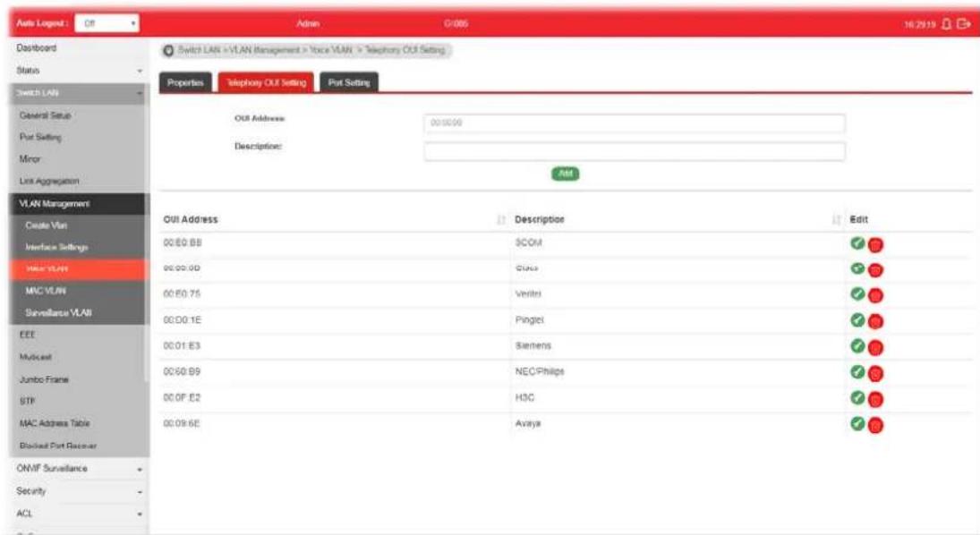Open the notifications bell icon
This screenshot has height=535, width=980.
(946, 24)
